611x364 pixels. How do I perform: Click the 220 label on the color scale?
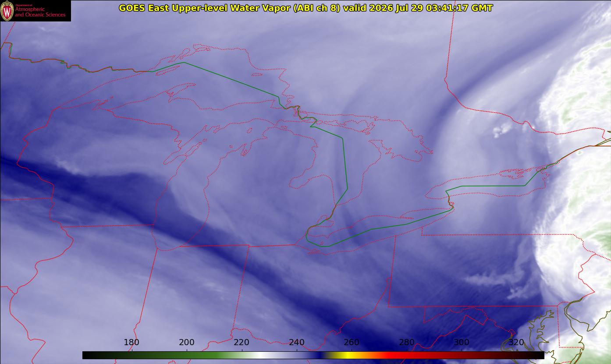(x=242, y=343)
